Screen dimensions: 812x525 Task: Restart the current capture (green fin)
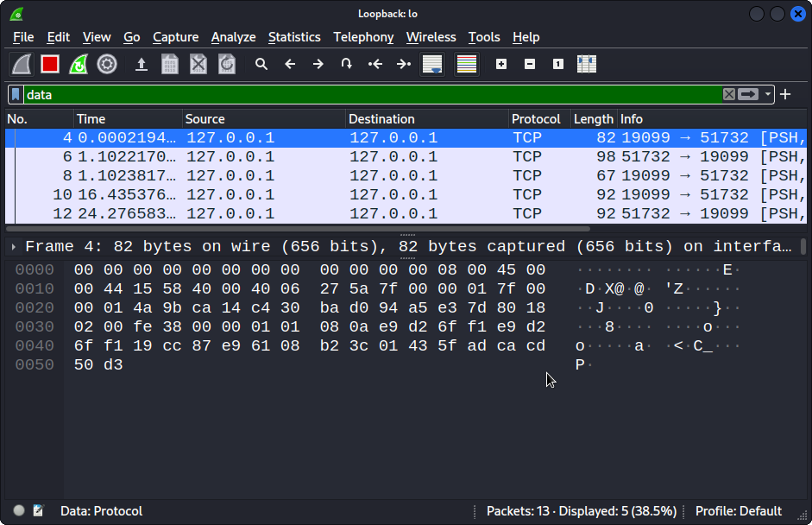[79, 64]
